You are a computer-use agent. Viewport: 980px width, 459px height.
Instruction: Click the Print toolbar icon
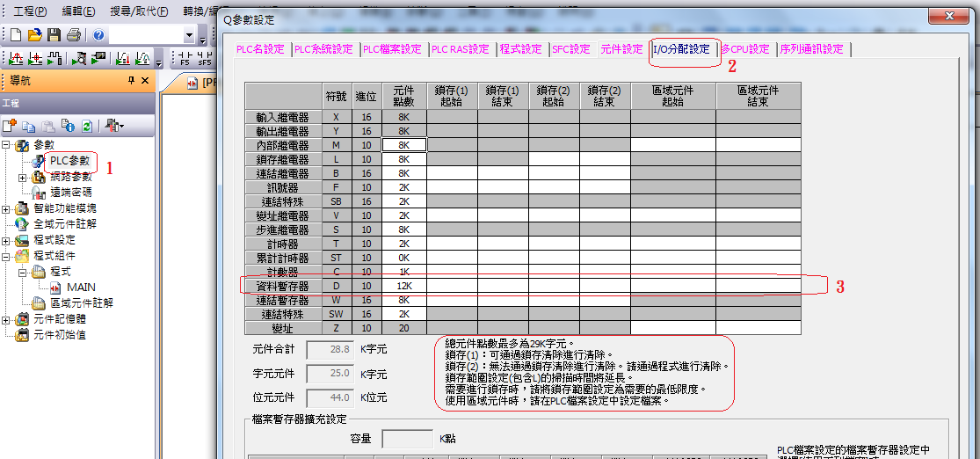pyautogui.click(x=74, y=35)
